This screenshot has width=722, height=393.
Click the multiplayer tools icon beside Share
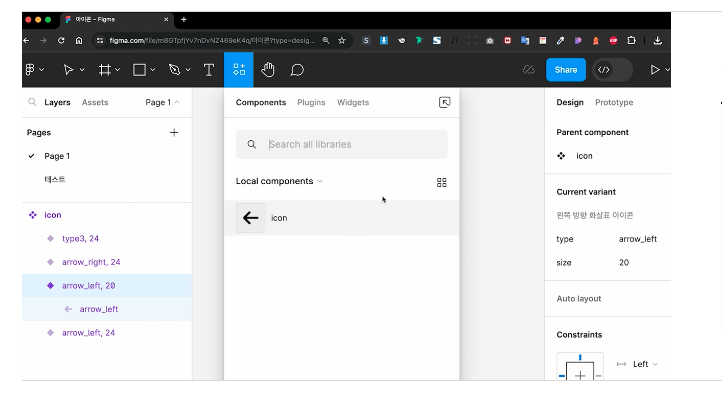(x=529, y=70)
